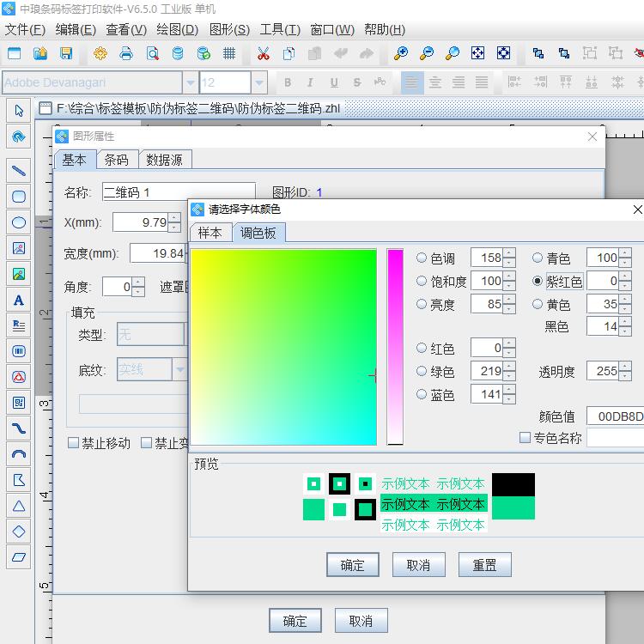Switch to the 样本 tab

pyautogui.click(x=210, y=233)
